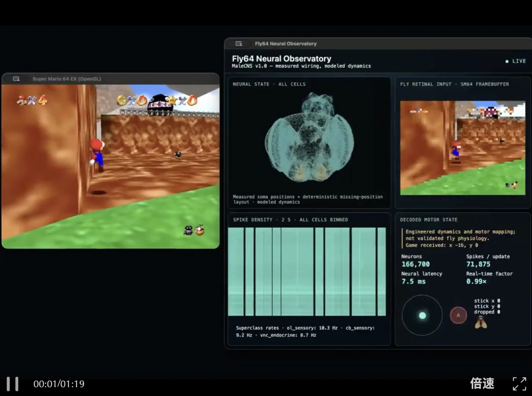This screenshot has height=396, width=532.
Task: Click the Spikes / update value 71,875
Action: click(478, 264)
